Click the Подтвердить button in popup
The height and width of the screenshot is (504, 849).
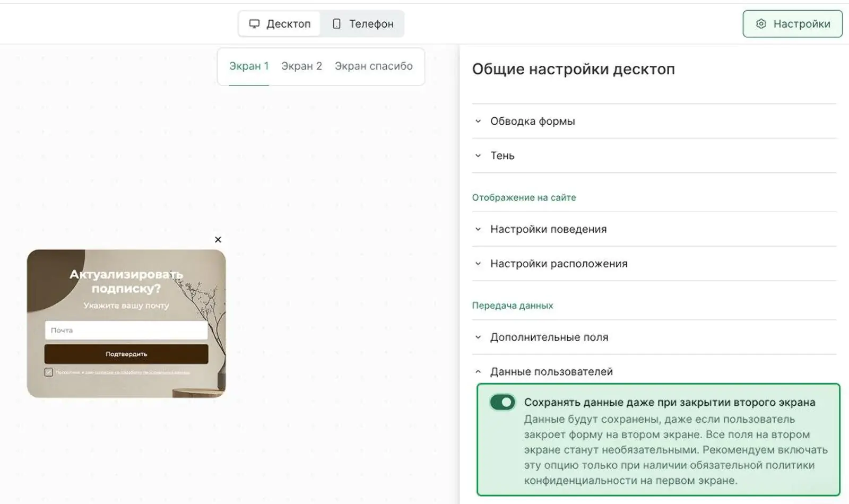coord(126,354)
